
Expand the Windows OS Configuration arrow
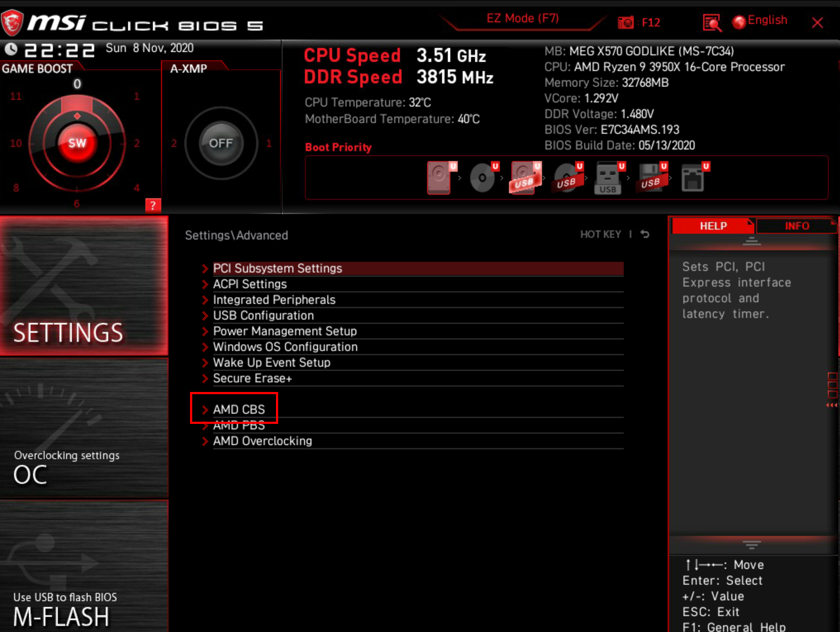[x=205, y=347]
